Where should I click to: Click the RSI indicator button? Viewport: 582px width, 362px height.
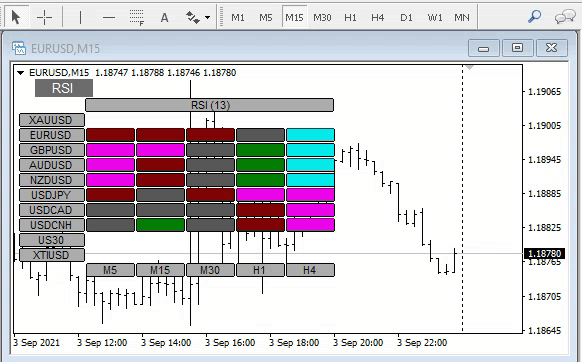pyautogui.click(x=64, y=88)
